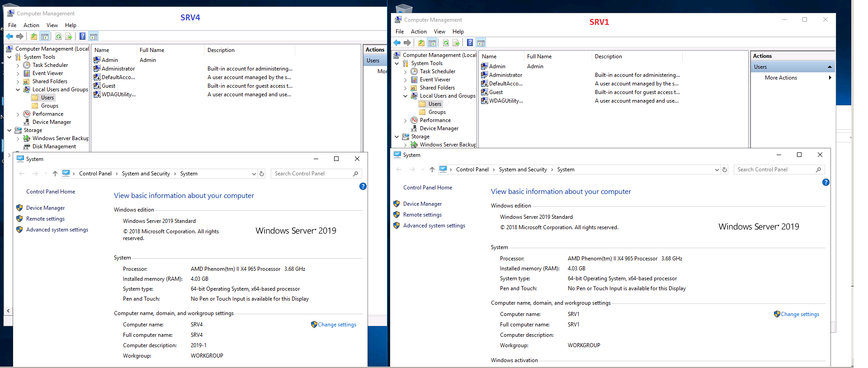
Task: Select Windows Server Backup in SRV1 tree
Action: (x=448, y=145)
